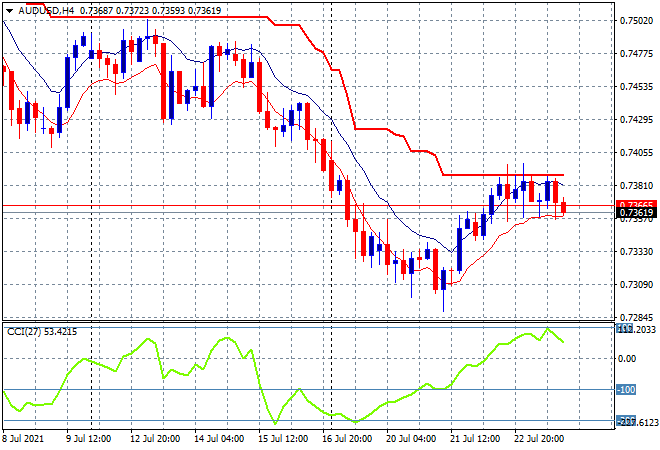Pick the 9 Jul 12:00 time label
Viewport: 660px width, 450px height.
point(88,439)
